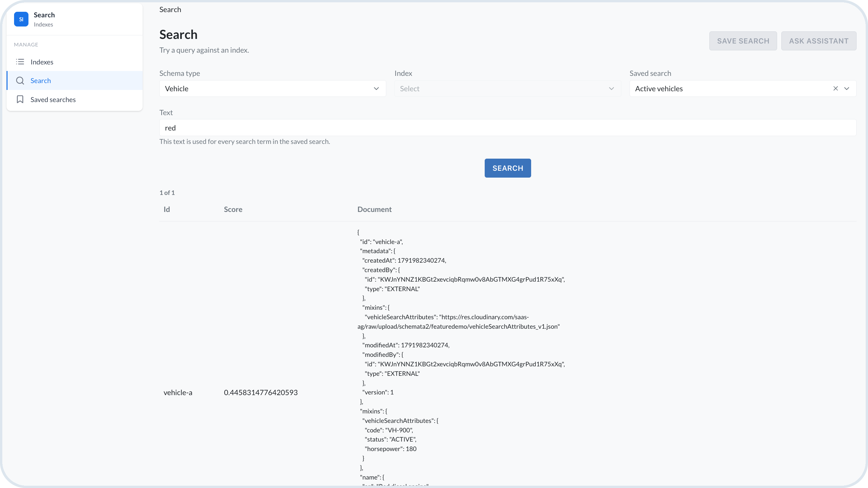Click the blue SEARCH button
The width and height of the screenshot is (868, 488).
point(508,168)
